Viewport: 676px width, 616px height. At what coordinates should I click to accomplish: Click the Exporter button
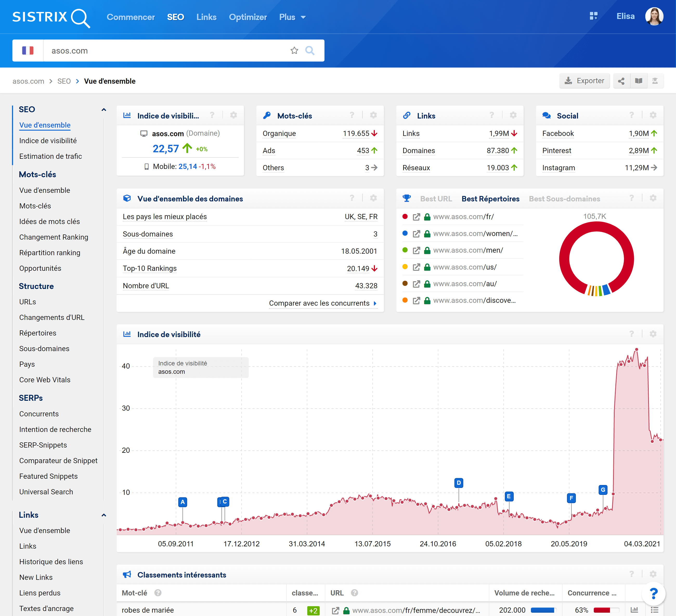coord(584,81)
